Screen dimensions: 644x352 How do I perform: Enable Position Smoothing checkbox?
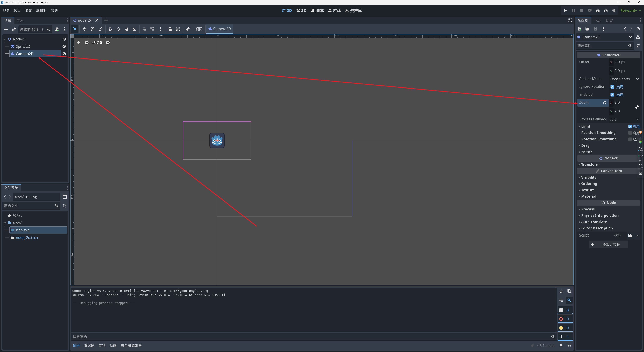click(x=630, y=133)
